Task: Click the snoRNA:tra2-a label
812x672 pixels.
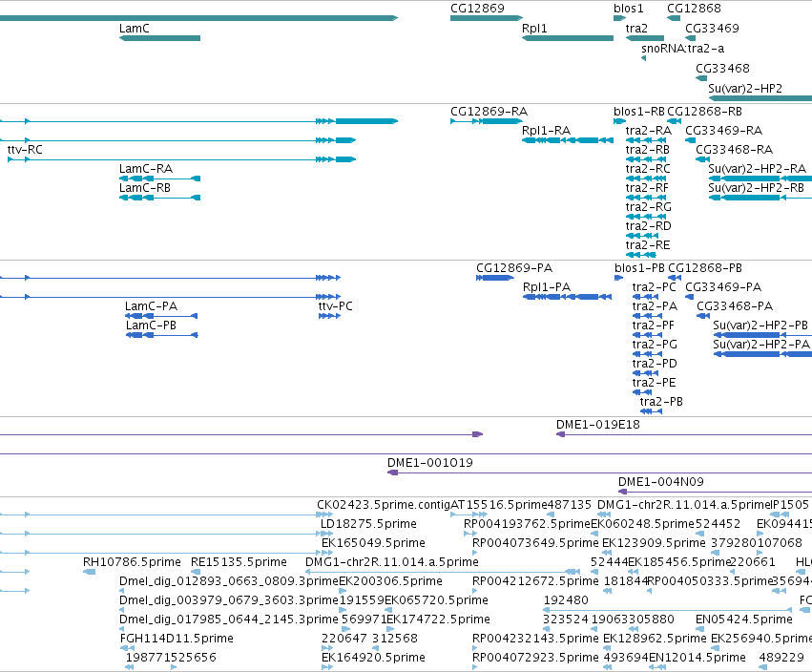Action: [x=682, y=49]
